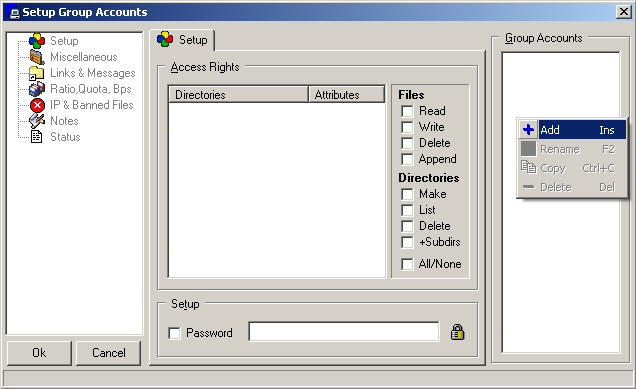Viewport: 636px width, 389px height.
Task: Click the Ratio, Quota, Bps icon
Action: [37, 89]
